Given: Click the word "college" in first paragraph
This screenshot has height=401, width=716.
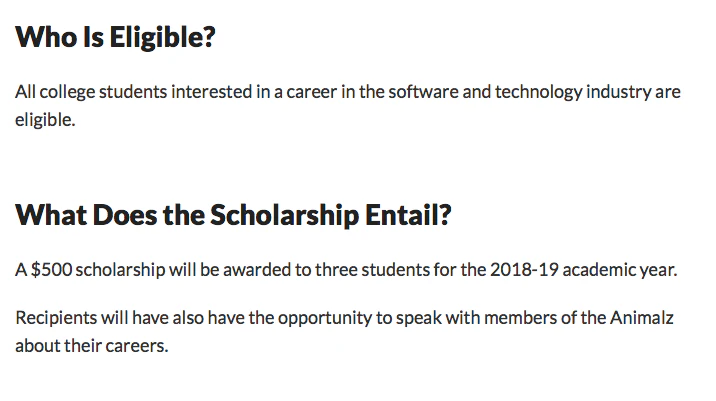Looking at the screenshot, I should pyautogui.click(x=67, y=92).
